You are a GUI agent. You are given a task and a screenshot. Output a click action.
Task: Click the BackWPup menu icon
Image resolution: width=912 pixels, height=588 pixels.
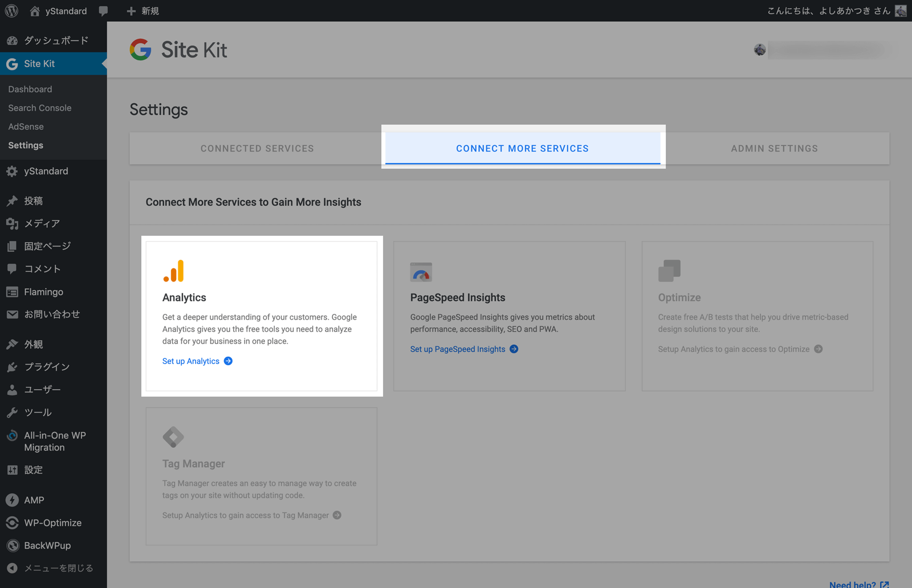(12, 545)
